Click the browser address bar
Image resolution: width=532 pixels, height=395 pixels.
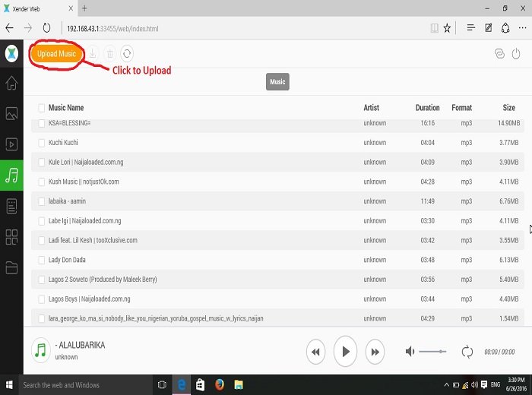(244, 28)
